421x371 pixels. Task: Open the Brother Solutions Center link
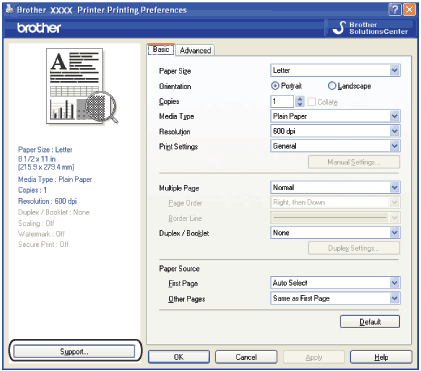[370, 28]
